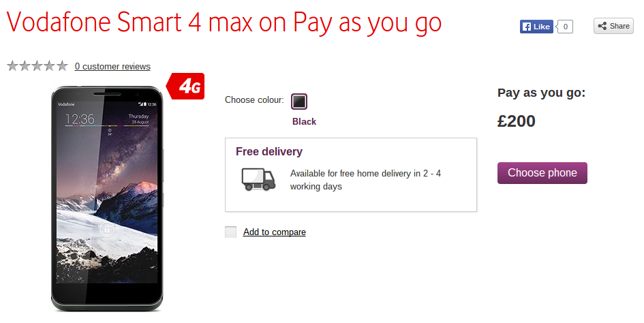644x323 pixels.
Task: Click the Free delivery heading
Action: pyautogui.click(x=269, y=152)
